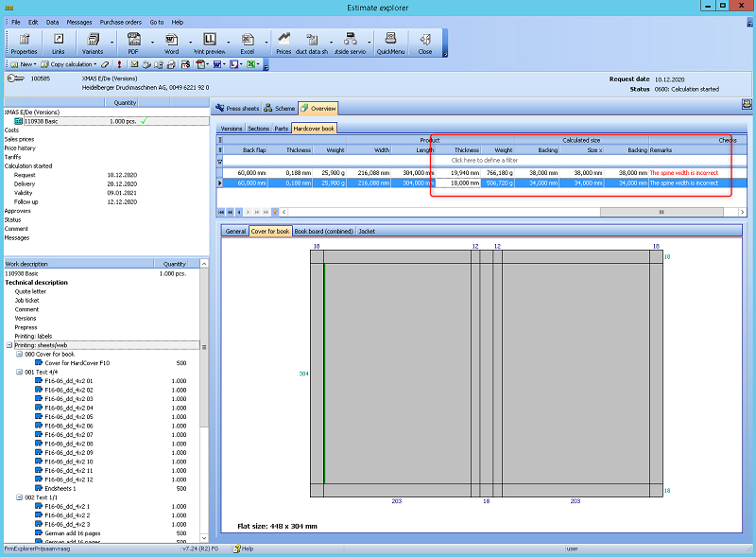Open the Excel dropdown arrow

click(266, 43)
